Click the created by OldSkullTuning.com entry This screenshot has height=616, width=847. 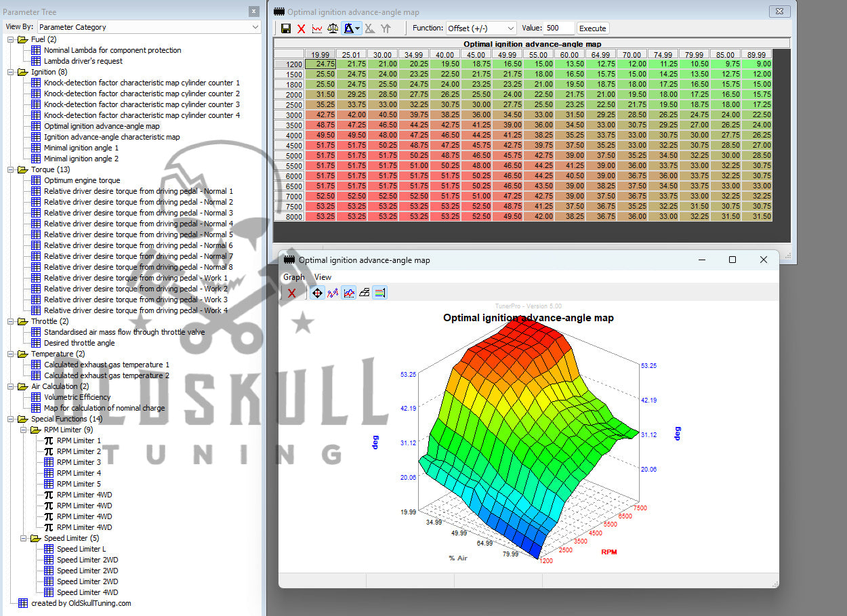click(81, 603)
